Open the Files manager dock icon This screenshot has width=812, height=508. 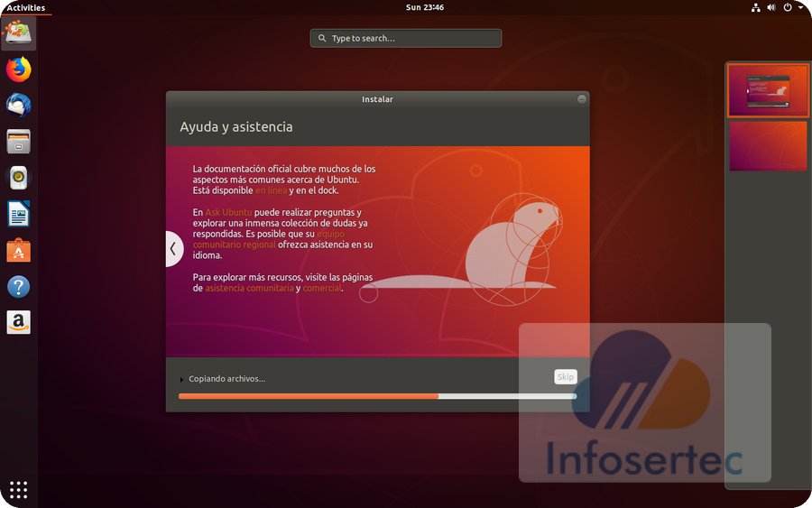click(x=18, y=142)
